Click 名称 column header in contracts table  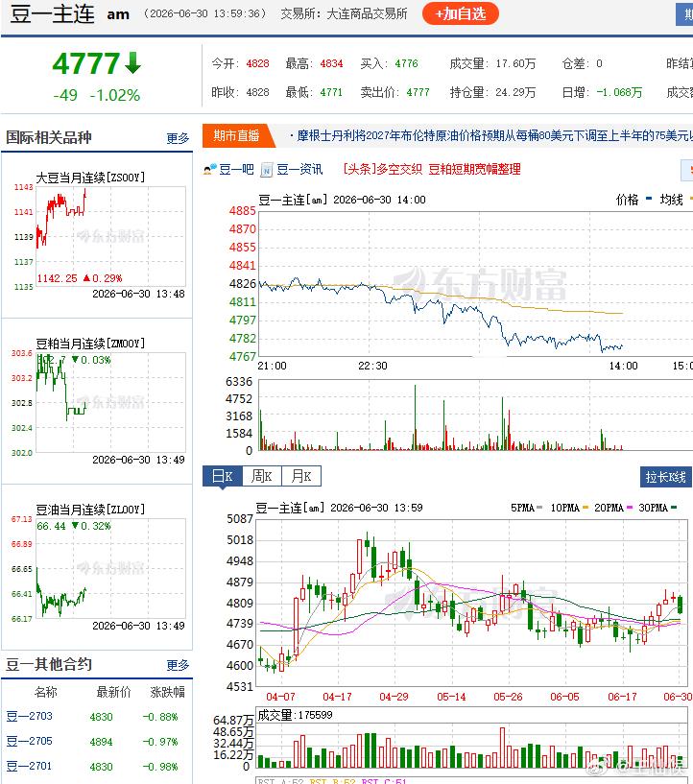click(x=45, y=692)
